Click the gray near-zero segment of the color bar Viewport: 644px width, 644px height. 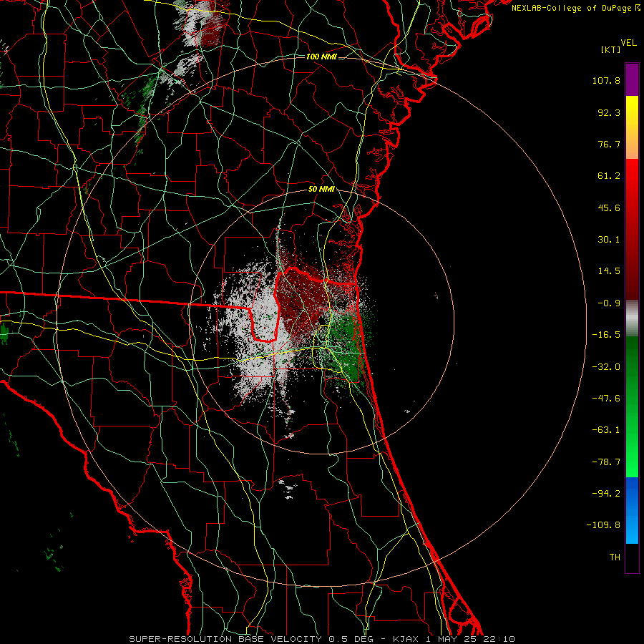(632, 318)
